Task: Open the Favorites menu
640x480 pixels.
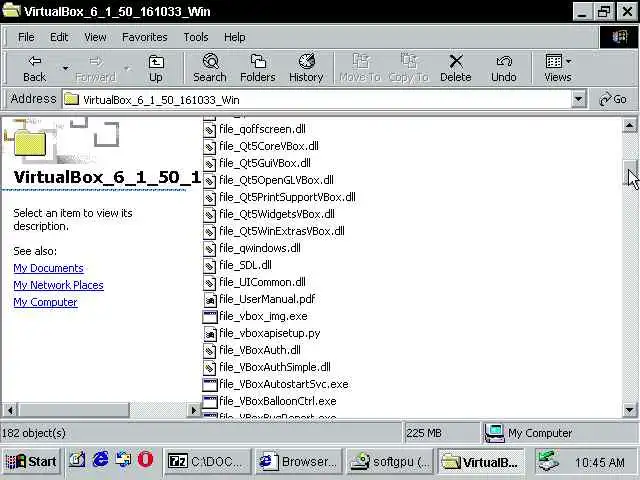Action: (x=144, y=37)
